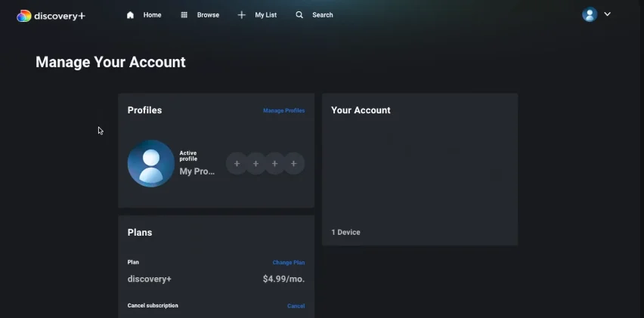Image resolution: width=644 pixels, height=318 pixels.
Task: Click the Profiles card title
Action: pyautogui.click(x=144, y=110)
